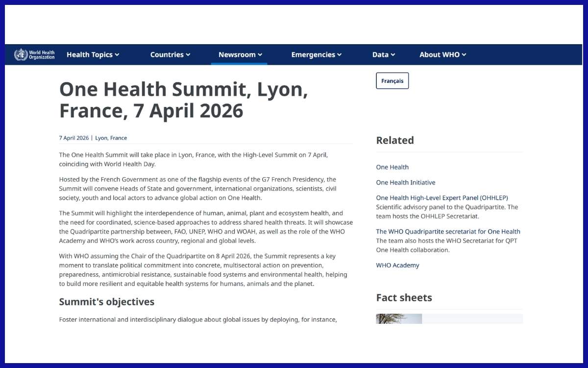Select the About WHO menu item
This screenshot has height=368, width=588.
[439, 54]
